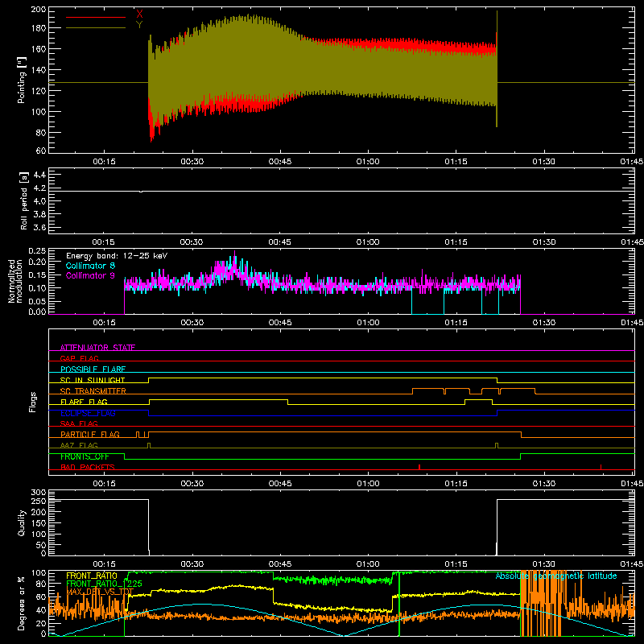Click the BAD_PACKETS label
Viewport: 644px width, 644px height.
(88, 467)
